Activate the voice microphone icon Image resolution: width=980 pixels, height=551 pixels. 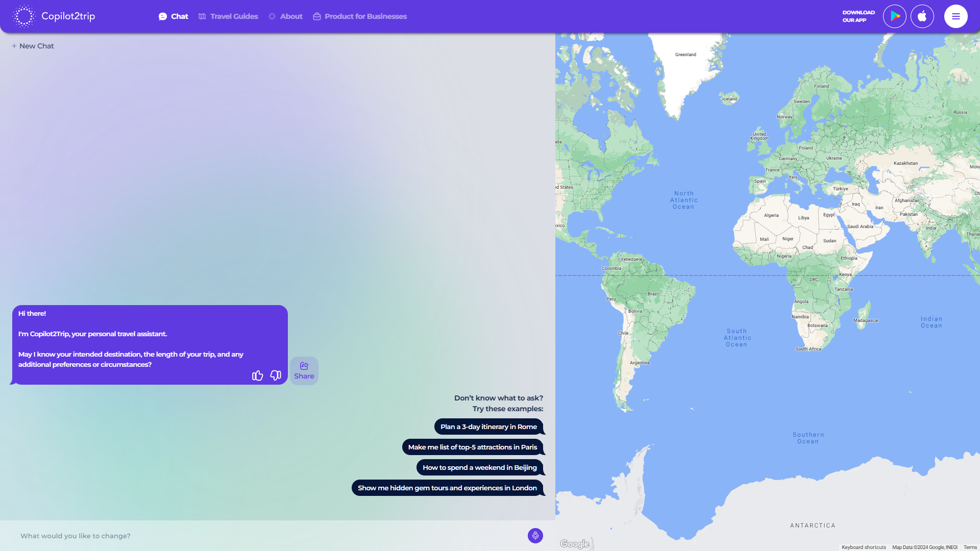pyautogui.click(x=535, y=536)
